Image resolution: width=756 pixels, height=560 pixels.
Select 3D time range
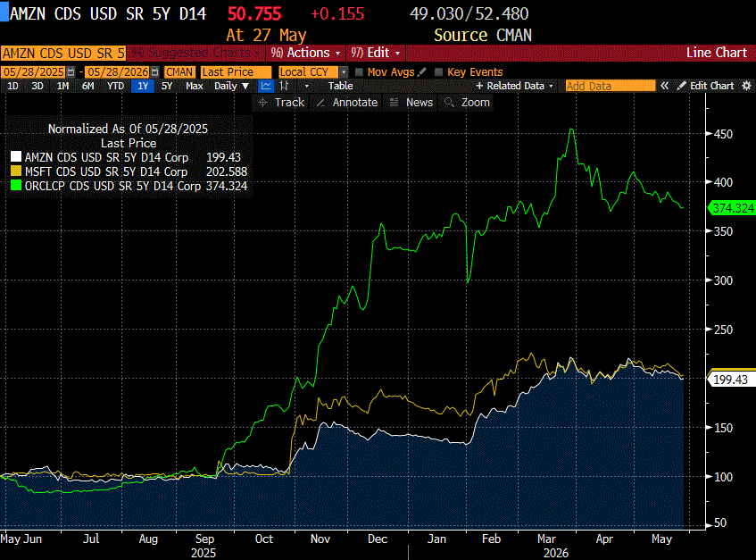pyautogui.click(x=37, y=86)
